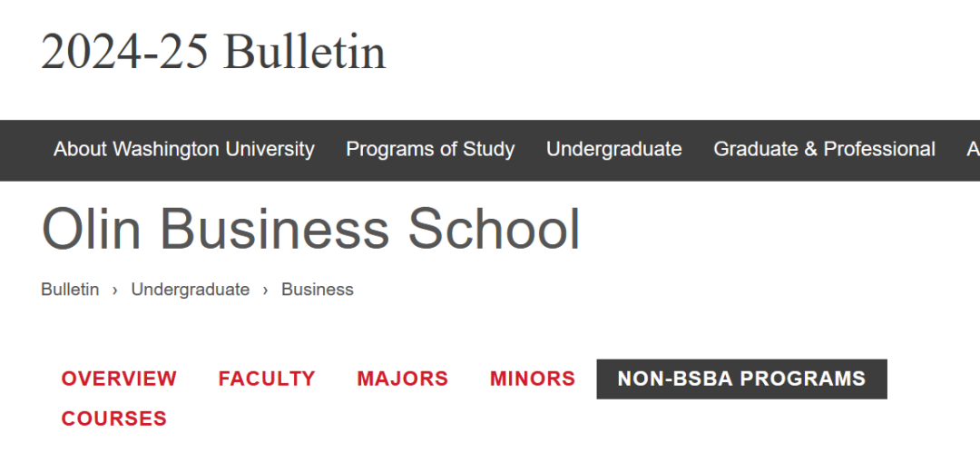Screen dimensions: 980x463
Task: Click the 2024-25 Bulletin site title
Action: pos(213,52)
